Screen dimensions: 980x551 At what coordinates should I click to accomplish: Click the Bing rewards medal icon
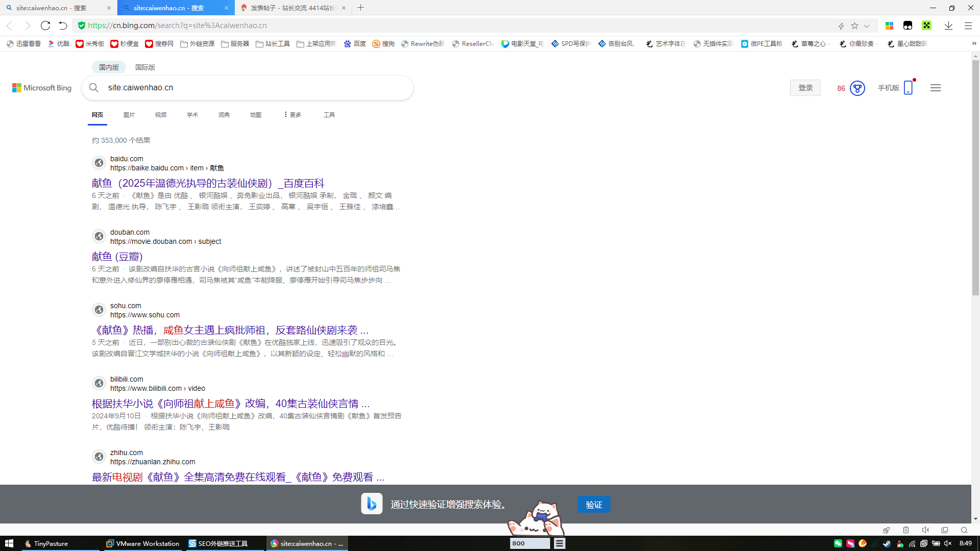857,88
